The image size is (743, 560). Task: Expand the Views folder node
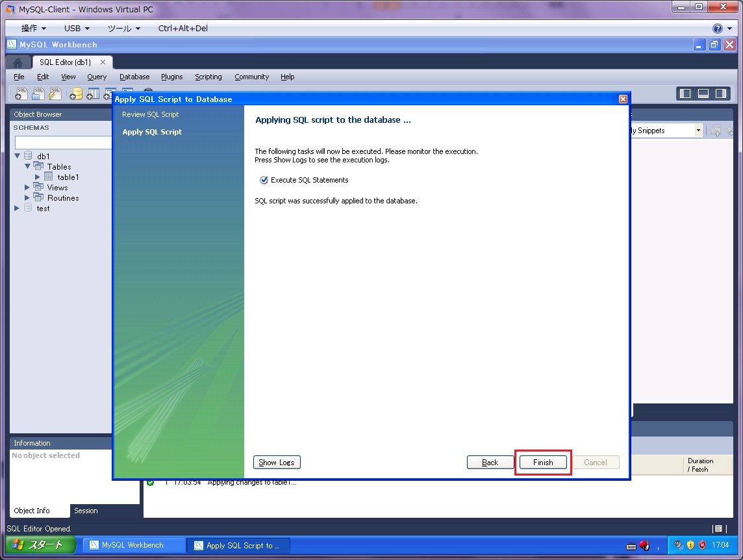point(27,187)
